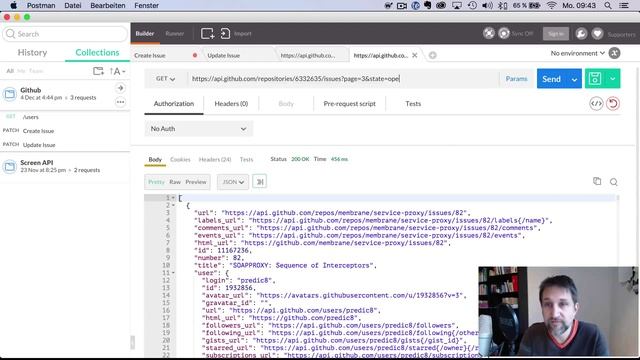Open the volume menu bar icon

487,5
